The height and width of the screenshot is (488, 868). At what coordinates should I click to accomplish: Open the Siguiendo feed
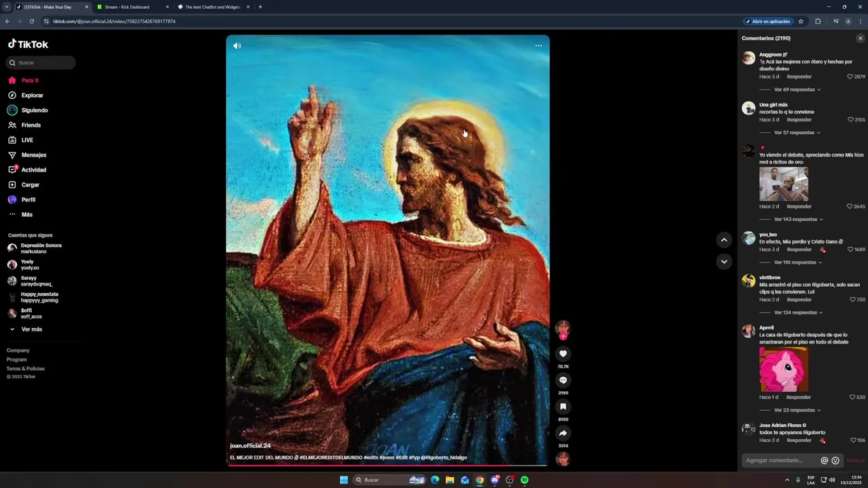28,110
